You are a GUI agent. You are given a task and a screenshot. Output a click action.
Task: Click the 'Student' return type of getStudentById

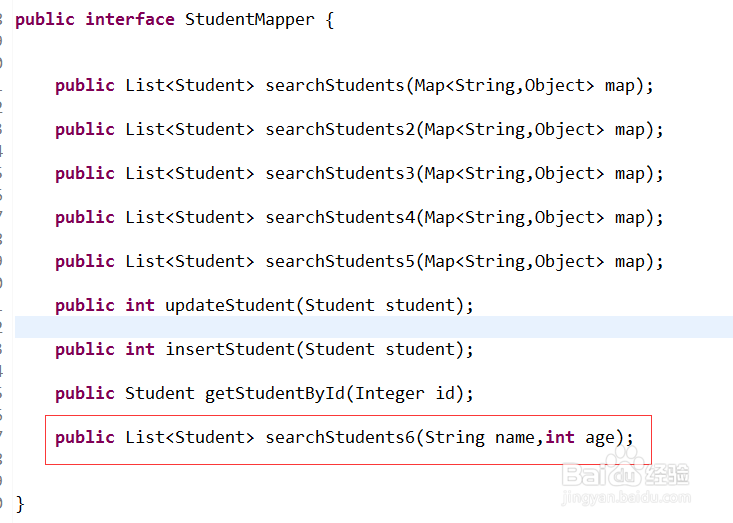tap(160, 393)
